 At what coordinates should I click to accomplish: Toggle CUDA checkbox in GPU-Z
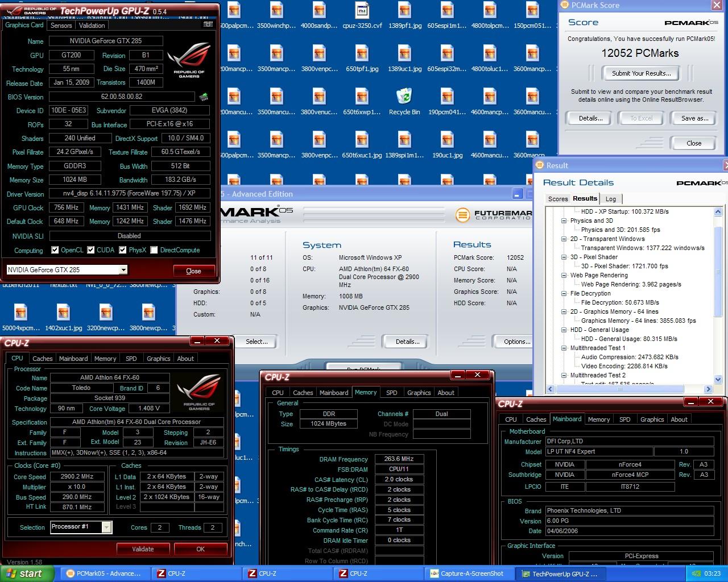[91, 250]
